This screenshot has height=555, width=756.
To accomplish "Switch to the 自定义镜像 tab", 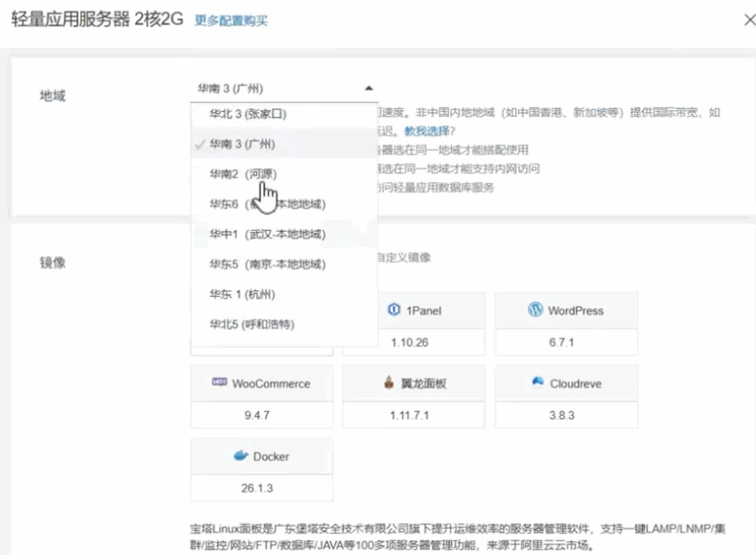I will click(x=402, y=258).
